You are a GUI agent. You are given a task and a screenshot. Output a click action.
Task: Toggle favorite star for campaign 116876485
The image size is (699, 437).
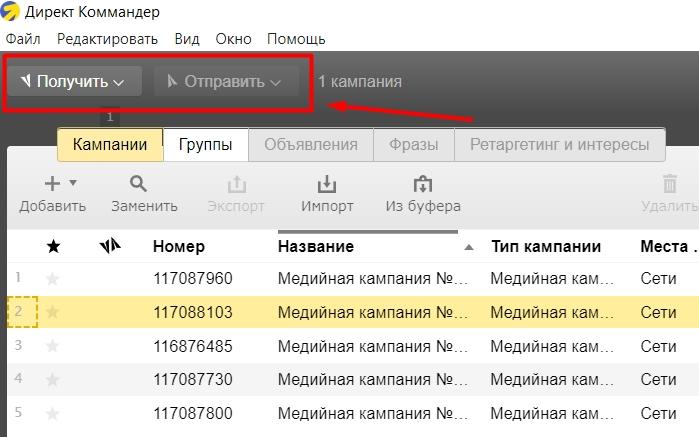click(53, 346)
